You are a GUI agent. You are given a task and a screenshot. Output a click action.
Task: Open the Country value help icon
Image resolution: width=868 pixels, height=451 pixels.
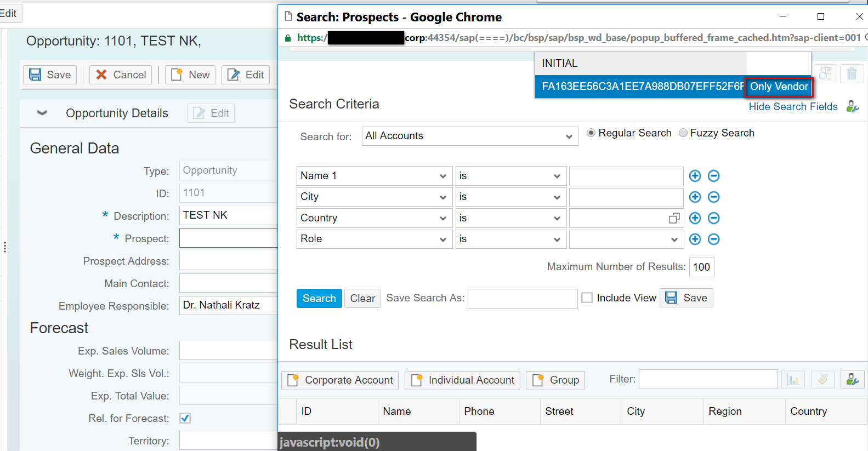pos(674,218)
